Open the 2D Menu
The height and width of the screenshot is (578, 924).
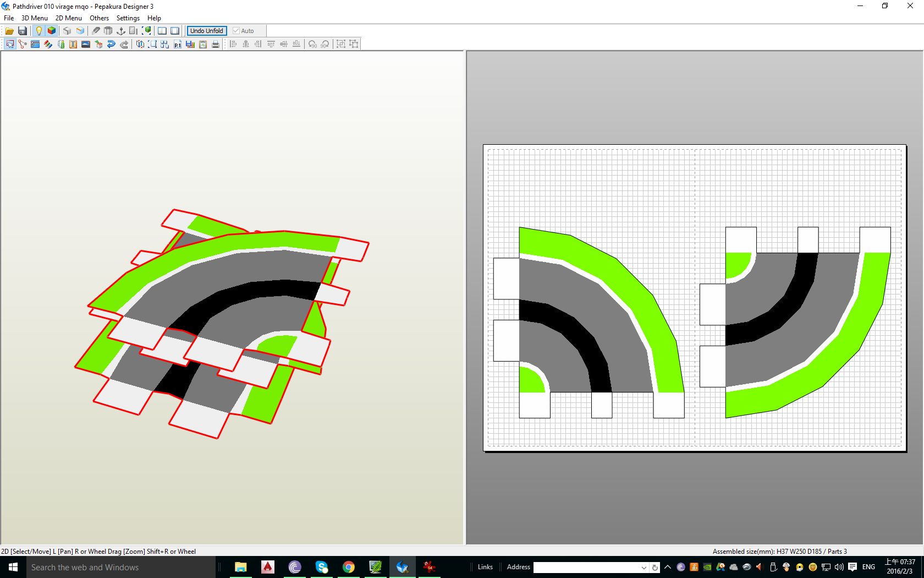click(x=69, y=18)
